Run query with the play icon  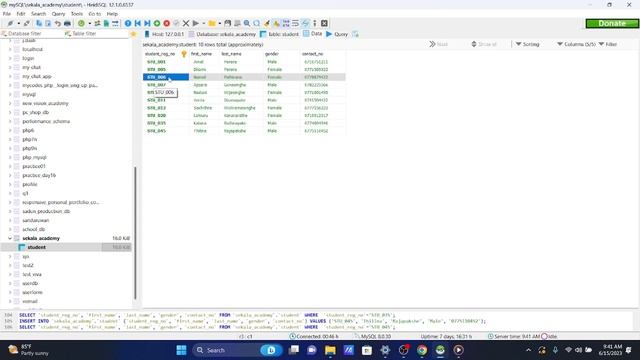coord(196,23)
